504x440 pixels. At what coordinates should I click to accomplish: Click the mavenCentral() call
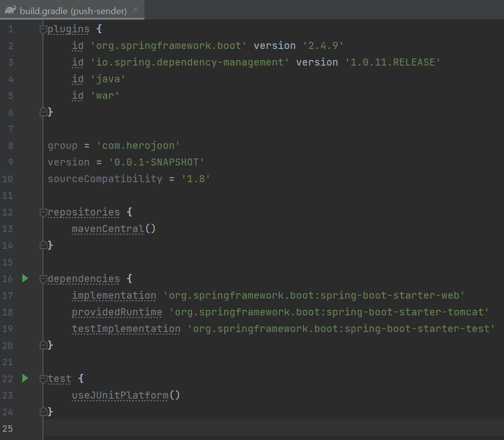[x=114, y=229]
